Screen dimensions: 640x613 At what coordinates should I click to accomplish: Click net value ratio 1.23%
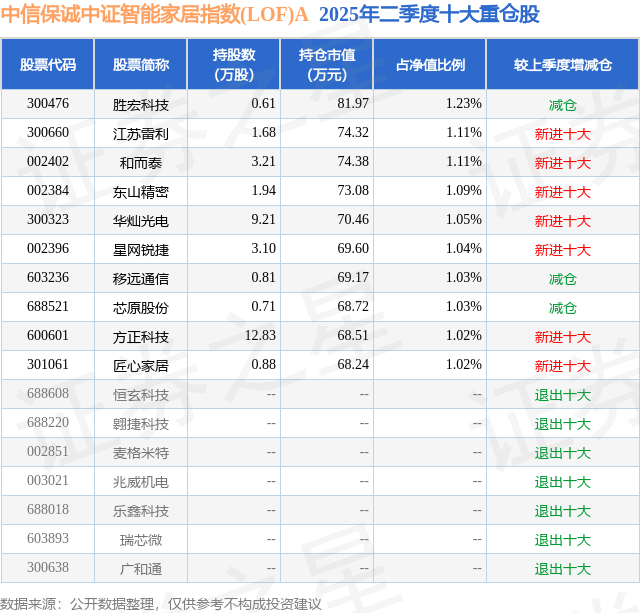[x=464, y=104]
